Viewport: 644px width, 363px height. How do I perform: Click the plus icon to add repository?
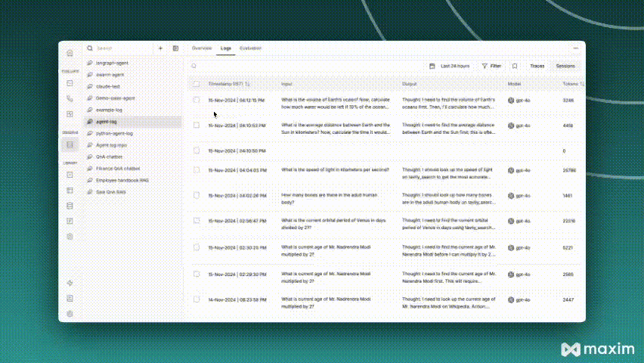(160, 48)
